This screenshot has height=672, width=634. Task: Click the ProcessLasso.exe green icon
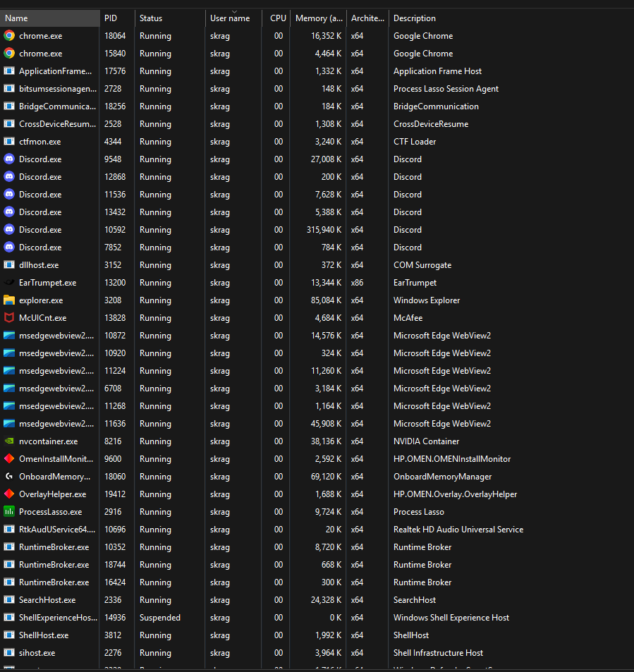tap(9, 511)
